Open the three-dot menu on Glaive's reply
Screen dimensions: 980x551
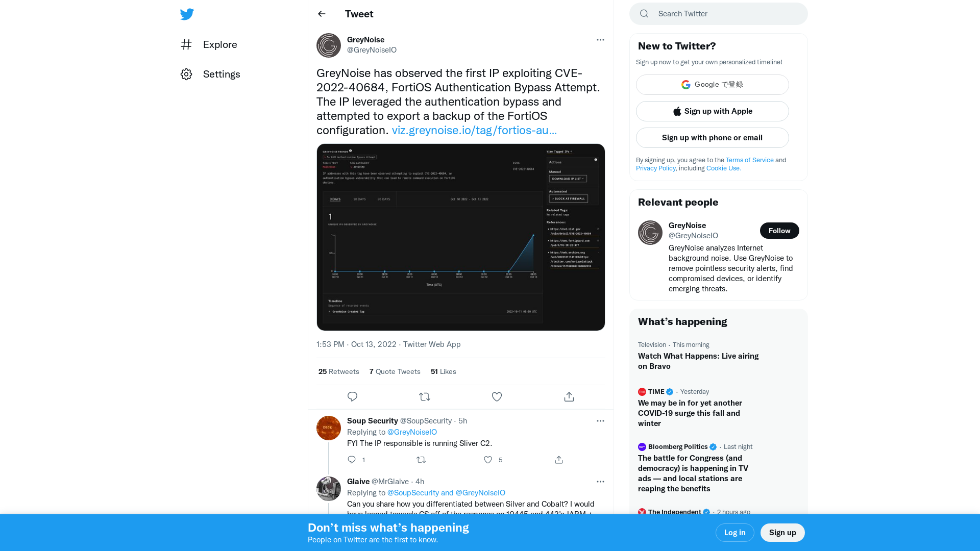tap(600, 481)
